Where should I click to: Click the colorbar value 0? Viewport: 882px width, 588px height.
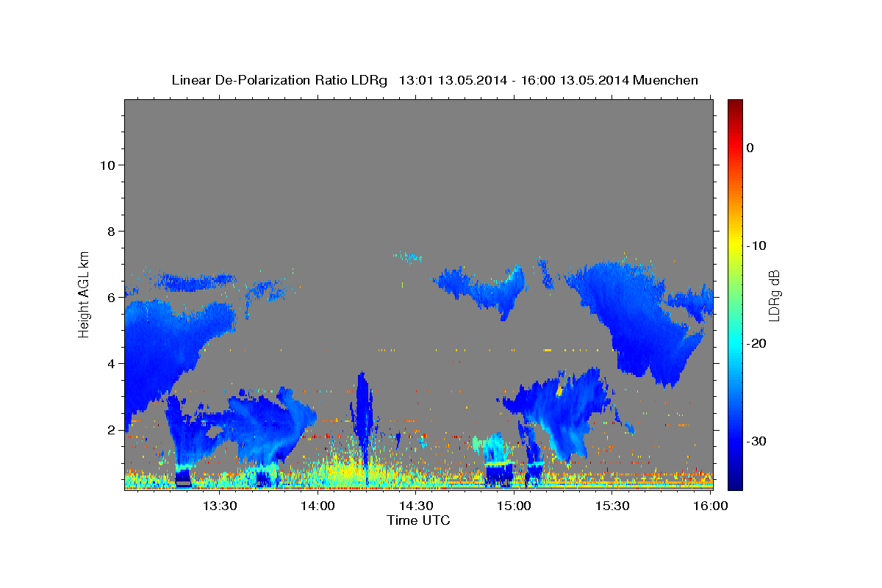(750, 148)
